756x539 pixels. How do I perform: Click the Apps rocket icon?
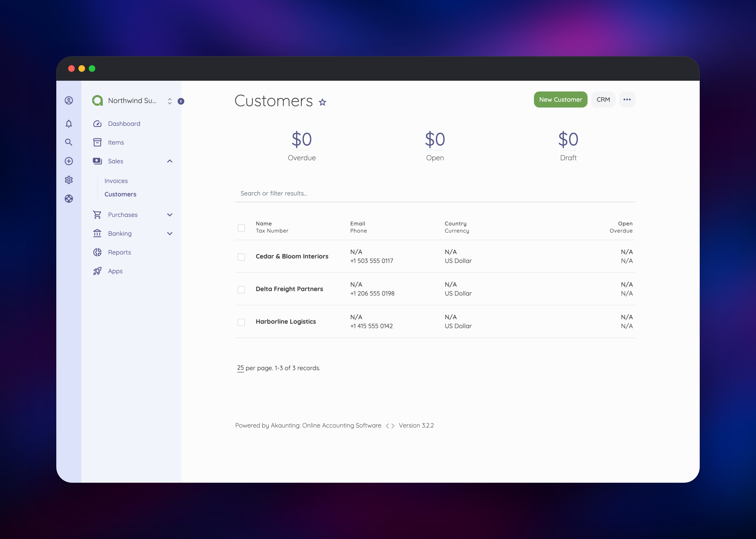tap(97, 271)
